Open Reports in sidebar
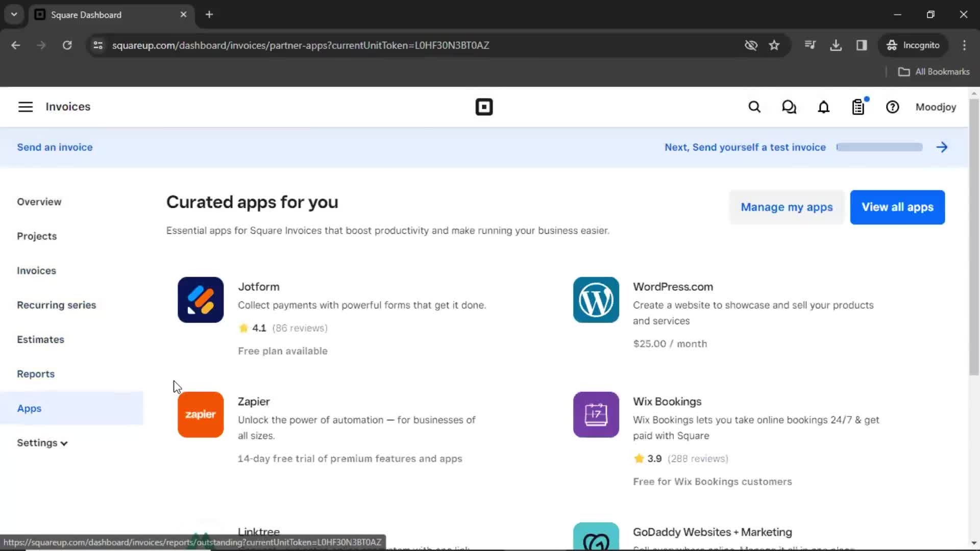Viewport: 980px width, 551px height. [36, 374]
